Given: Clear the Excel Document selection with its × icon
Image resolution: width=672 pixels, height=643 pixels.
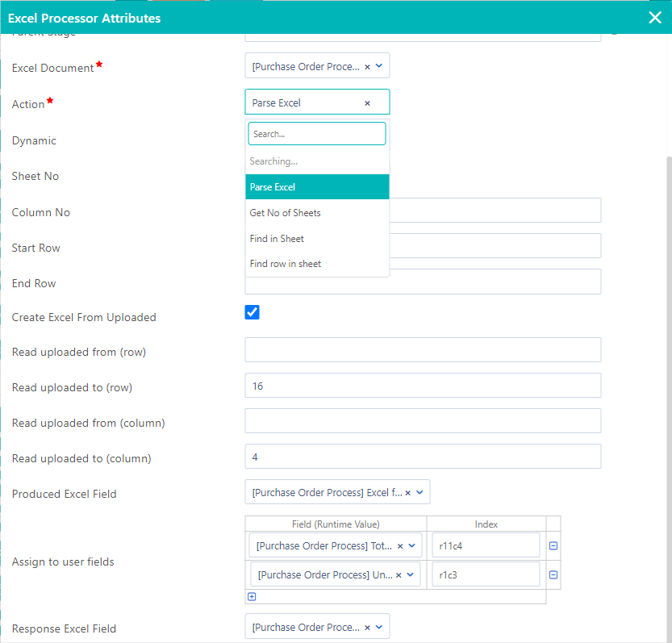Looking at the screenshot, I should tap(369, 65).
